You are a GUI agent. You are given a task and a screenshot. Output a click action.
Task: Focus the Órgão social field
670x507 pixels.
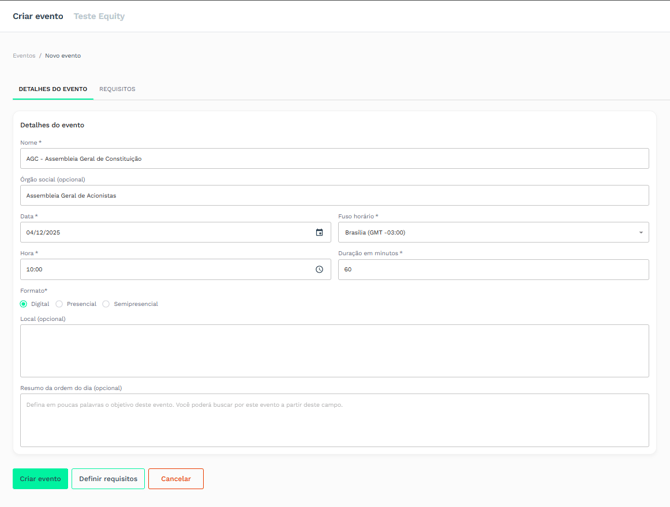pyautogui.click(x=334, y=196)
